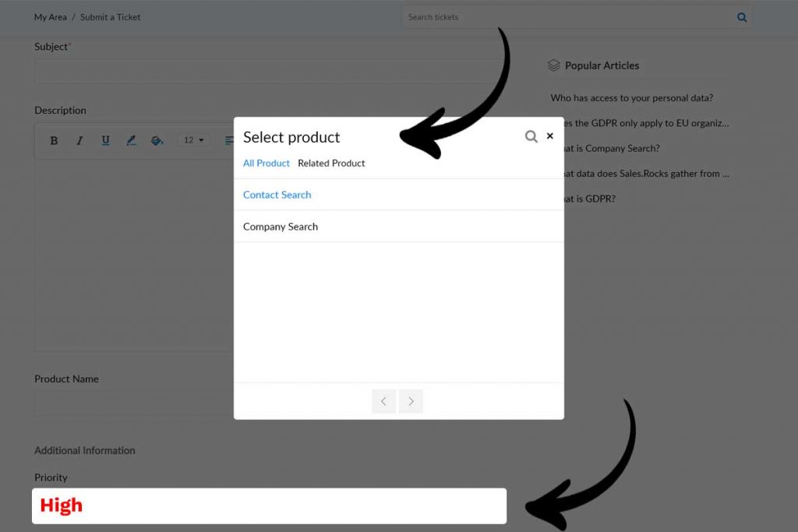Toggle italic text formatting

pyautogui.click(x=79, y=141)
